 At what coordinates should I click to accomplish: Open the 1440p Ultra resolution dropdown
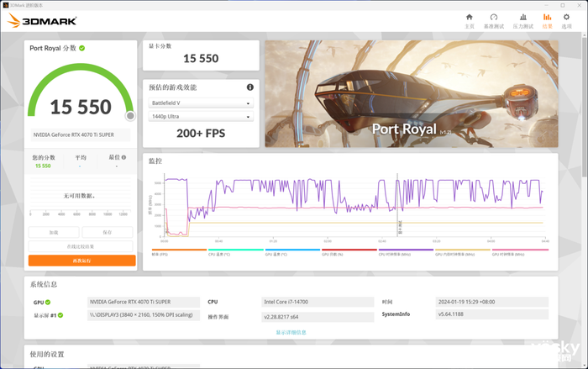201,116
